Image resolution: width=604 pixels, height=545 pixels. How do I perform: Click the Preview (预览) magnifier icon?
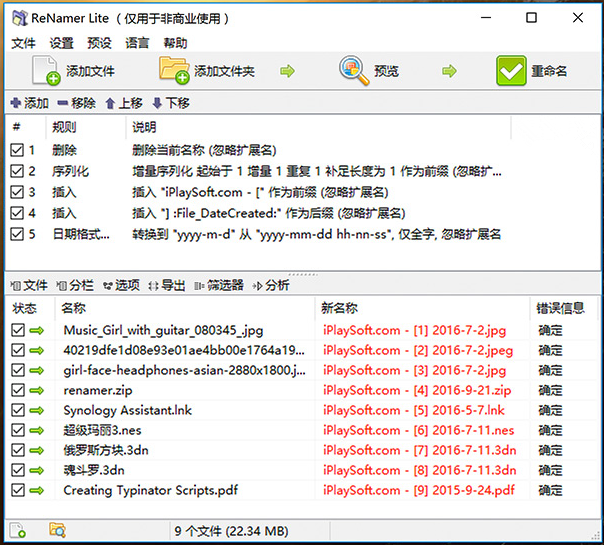pyautogui.click(x=354, y=70)
